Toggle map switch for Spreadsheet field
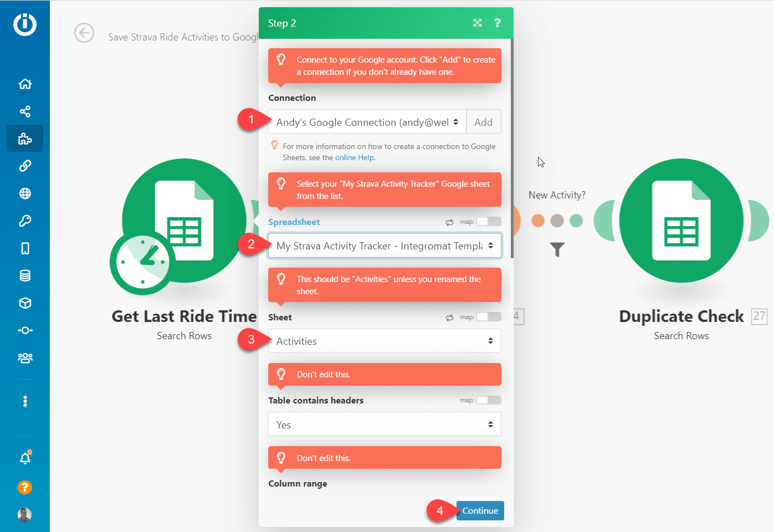The height and width of the screenshot is (532, 774). click(488, 222)
